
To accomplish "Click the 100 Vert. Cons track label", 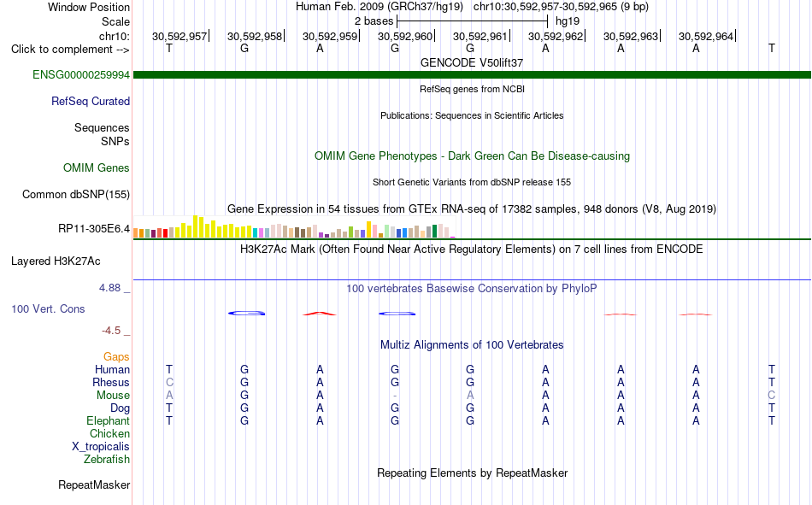I will click(x=48, y=308).
